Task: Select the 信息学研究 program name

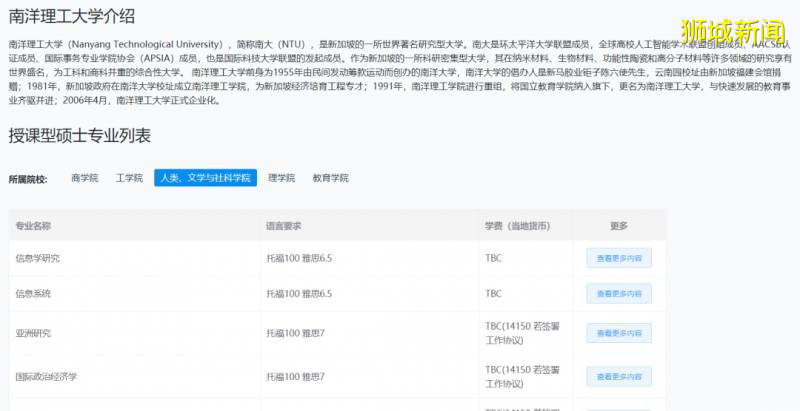Action: (38, 258)
